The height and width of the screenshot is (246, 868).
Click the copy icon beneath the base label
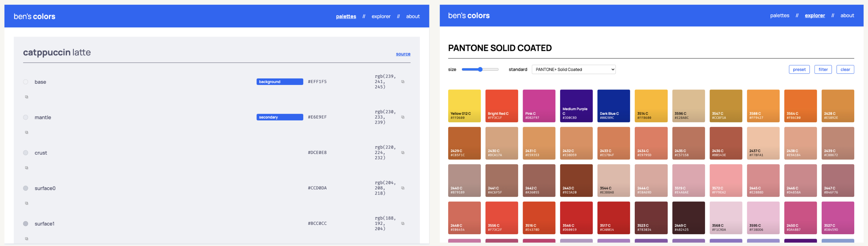tap(27, 97)
